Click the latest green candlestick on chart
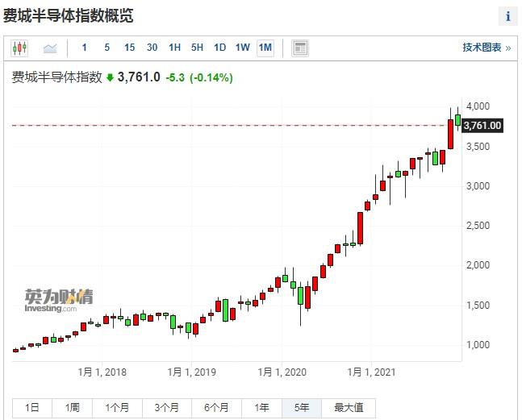Screen dimensions: 522x420 458,120
